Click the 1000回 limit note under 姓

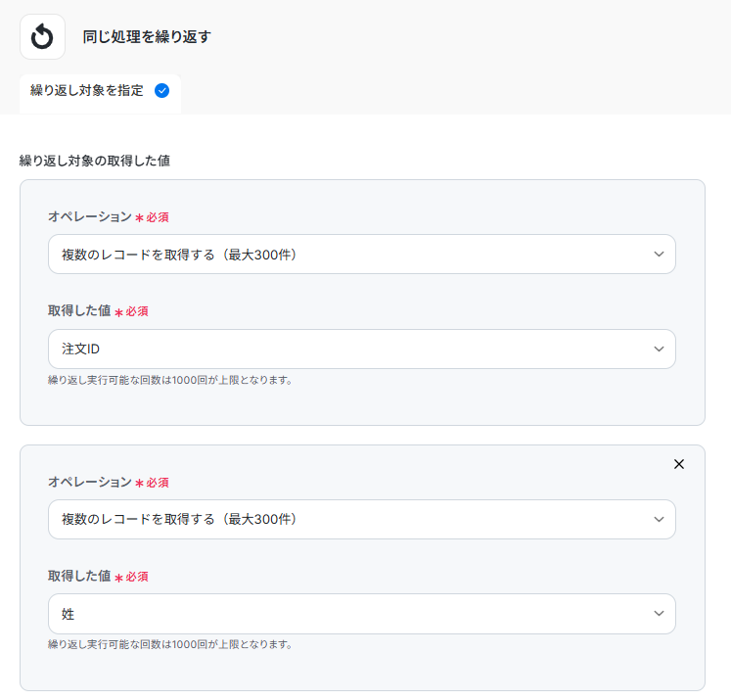point(170,644)
